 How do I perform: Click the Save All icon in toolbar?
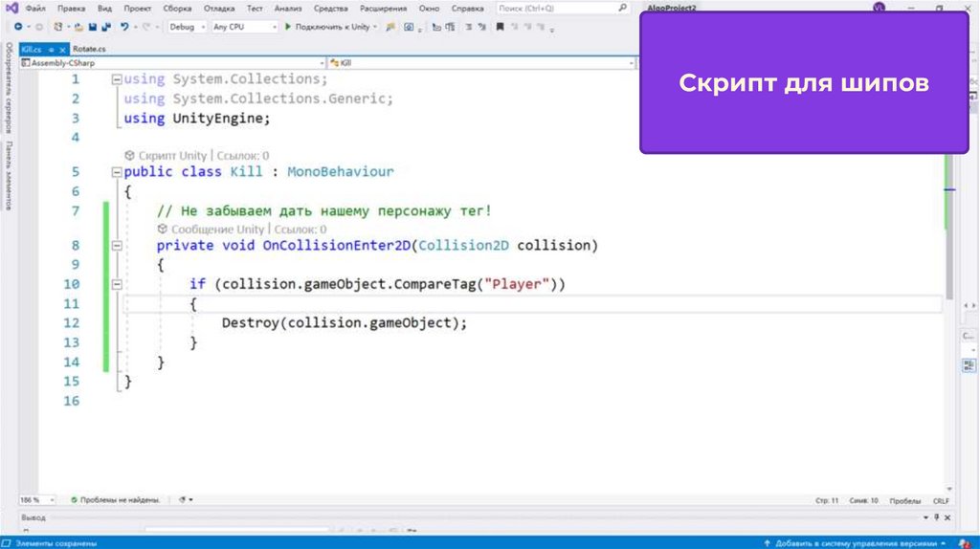tap(103, 27)
